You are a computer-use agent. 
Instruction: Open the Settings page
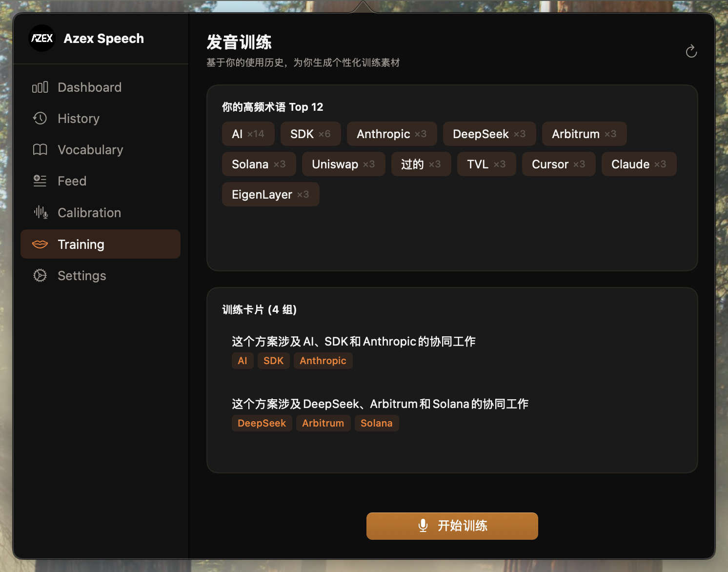click(x=101, y=276)
